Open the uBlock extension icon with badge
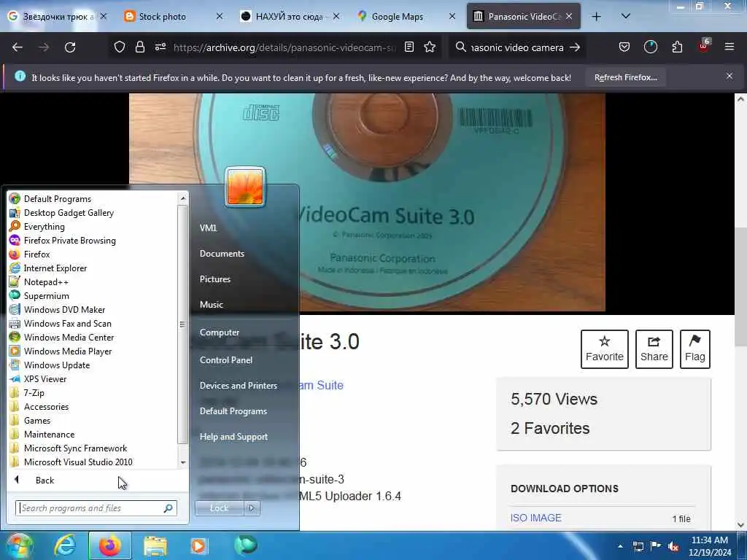Screen dimensions: 747x560 coord(704,46)
